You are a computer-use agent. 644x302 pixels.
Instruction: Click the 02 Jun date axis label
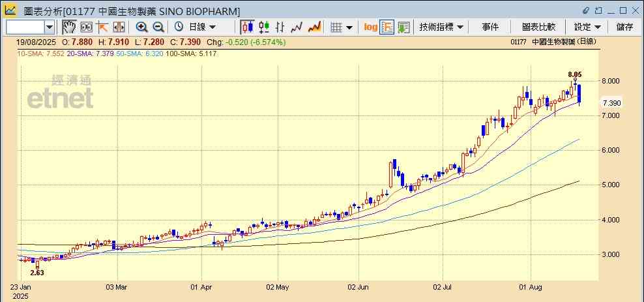[359, 287]
